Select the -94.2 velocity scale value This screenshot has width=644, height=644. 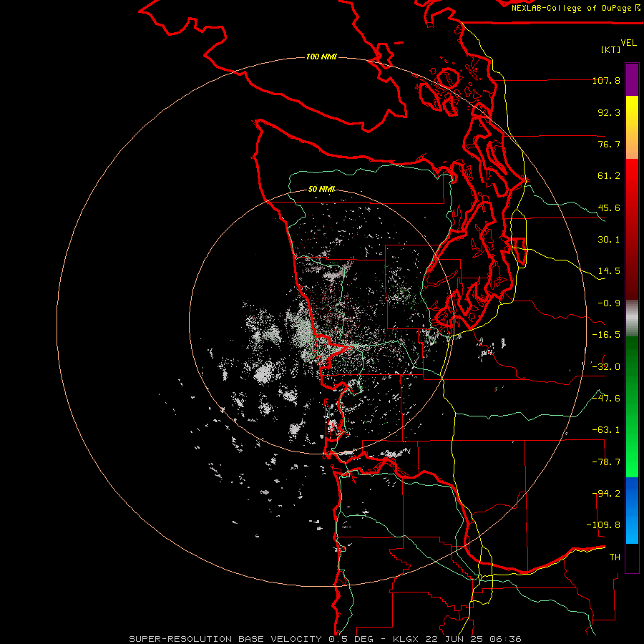coord(606,493)
